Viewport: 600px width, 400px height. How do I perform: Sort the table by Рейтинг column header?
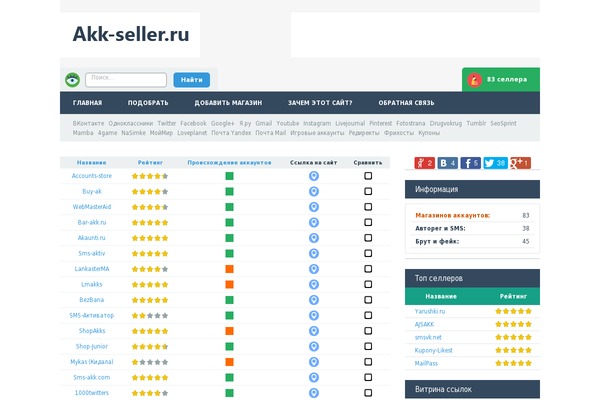pos(150,163)
